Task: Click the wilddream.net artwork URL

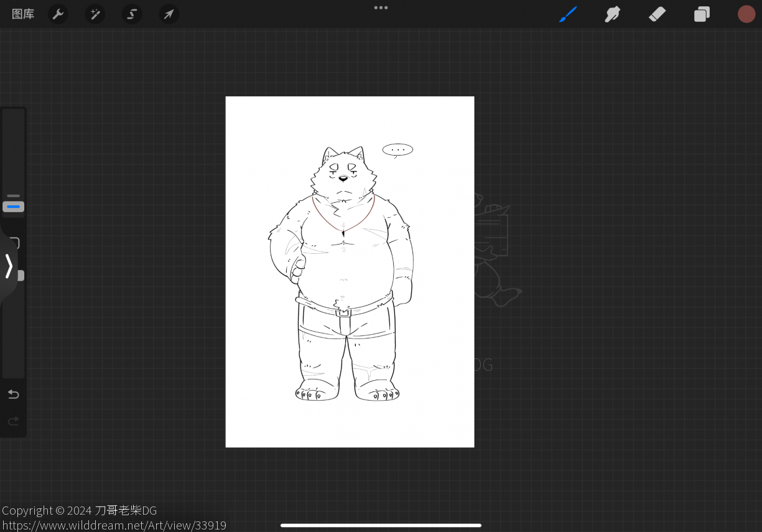Action: (x=114, y=525)
